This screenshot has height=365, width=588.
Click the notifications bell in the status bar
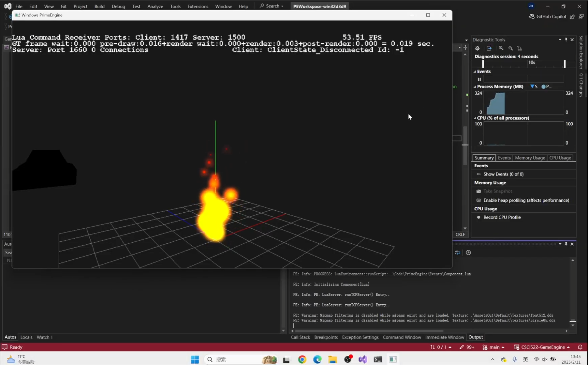[580, 347]
